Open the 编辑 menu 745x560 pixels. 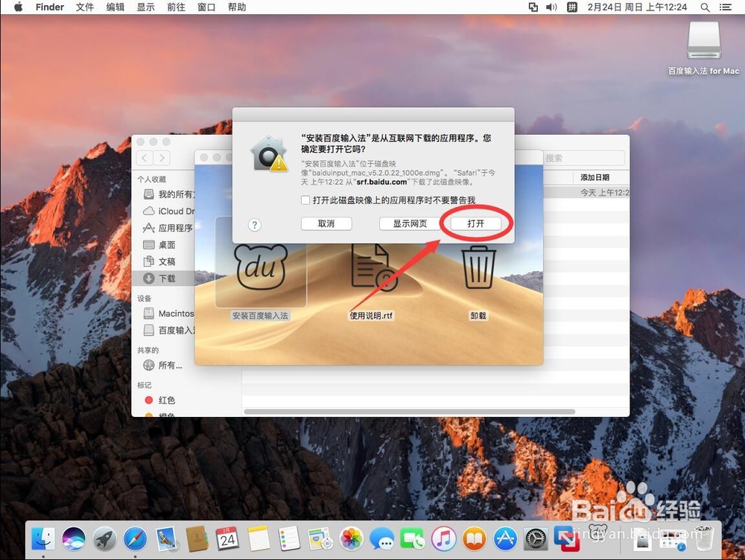pos(115,7)
